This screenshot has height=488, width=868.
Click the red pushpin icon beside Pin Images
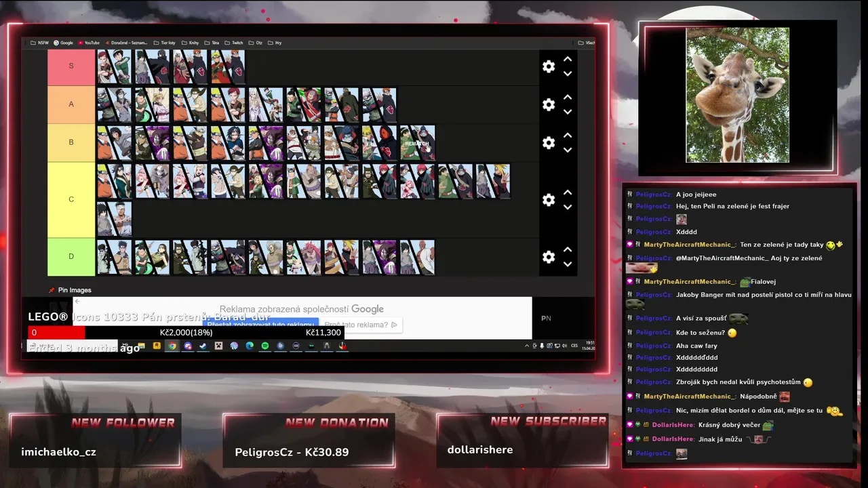(52, 290)
